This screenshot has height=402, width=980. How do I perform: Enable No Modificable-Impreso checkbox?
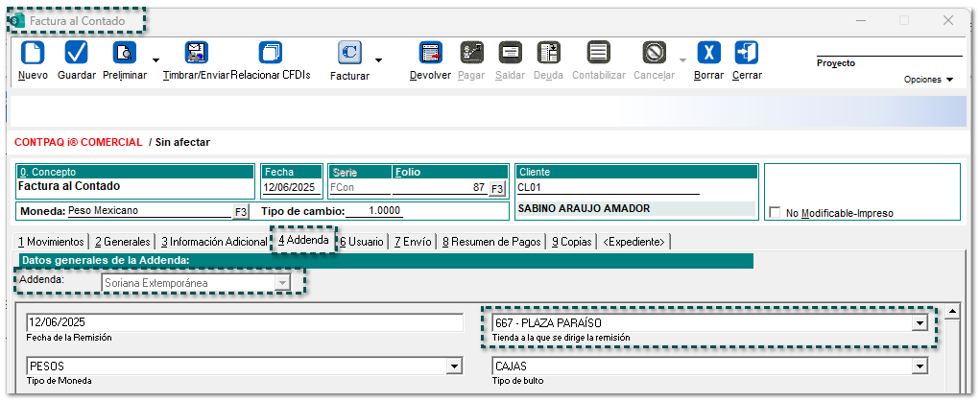[x=776, y=213]
